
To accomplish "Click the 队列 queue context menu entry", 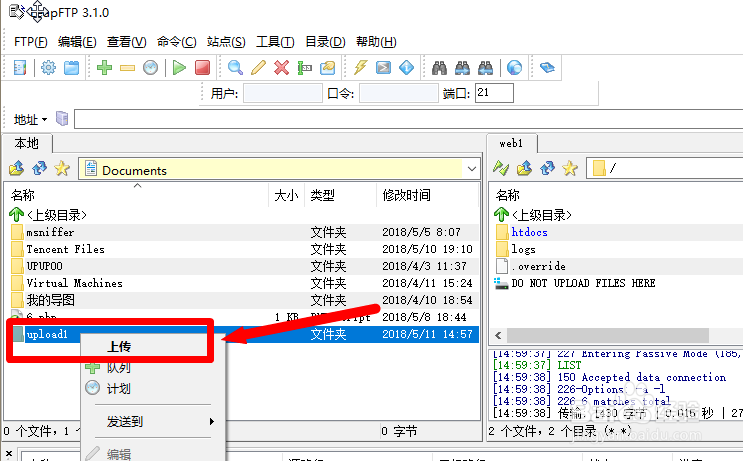I will pos(118,368).
